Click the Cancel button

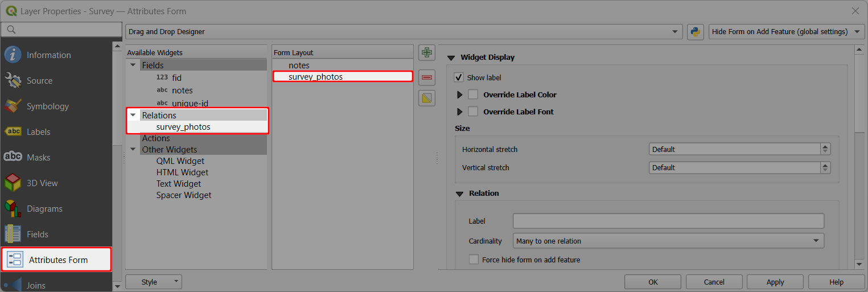(714, 282)
